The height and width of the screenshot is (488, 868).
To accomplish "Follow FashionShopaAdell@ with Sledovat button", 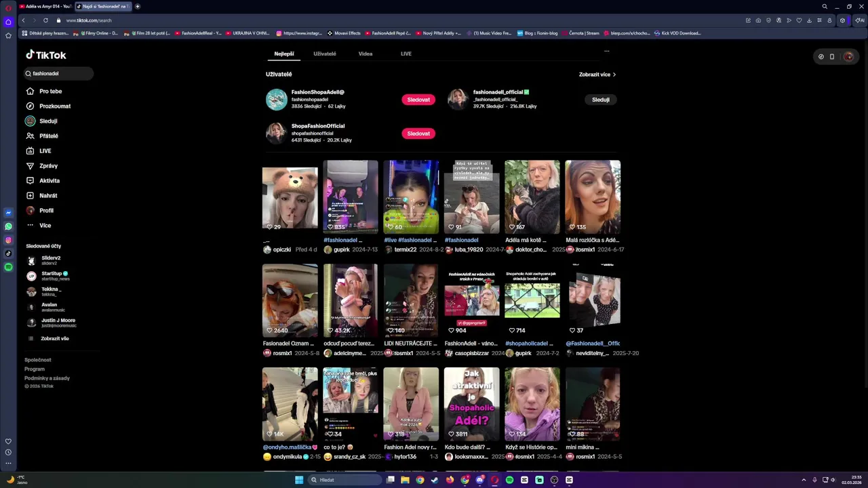I will 418,100.
